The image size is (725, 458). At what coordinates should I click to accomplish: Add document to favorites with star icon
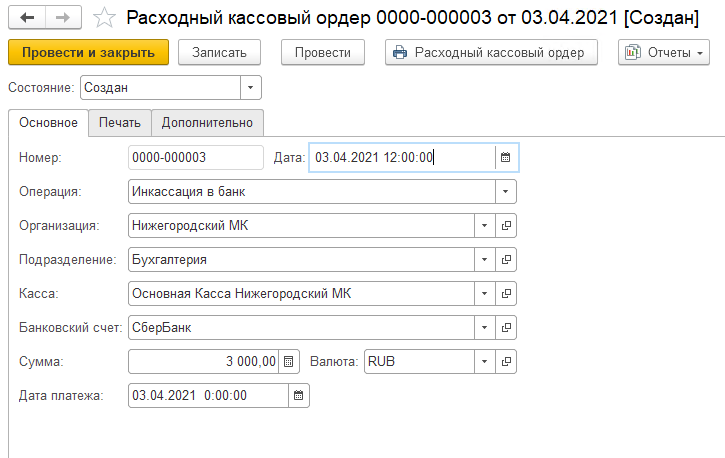(104, 17)
